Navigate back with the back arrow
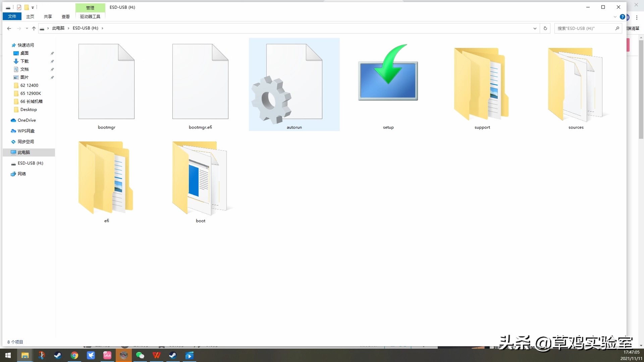This screenshot has width=644, height=362. click(9, 28)
